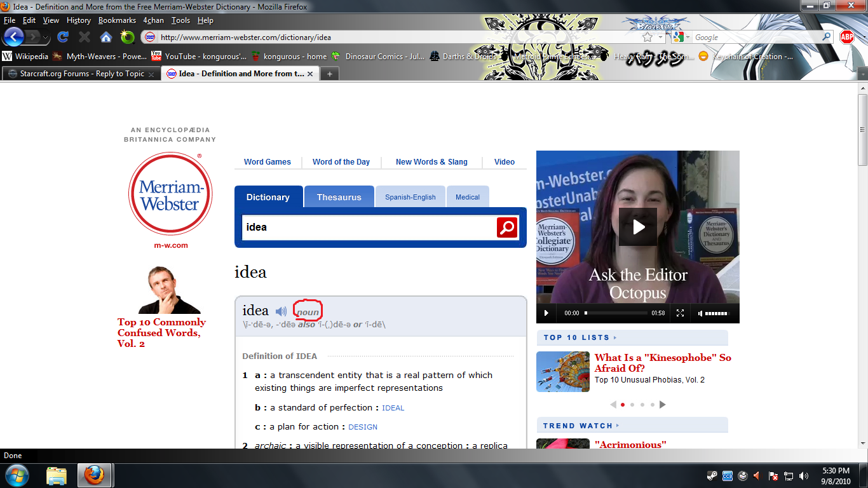The width and height of the screenshot is (868, 488).
Task: Click the green swirl toolbar icon
Action: (128, 37)
